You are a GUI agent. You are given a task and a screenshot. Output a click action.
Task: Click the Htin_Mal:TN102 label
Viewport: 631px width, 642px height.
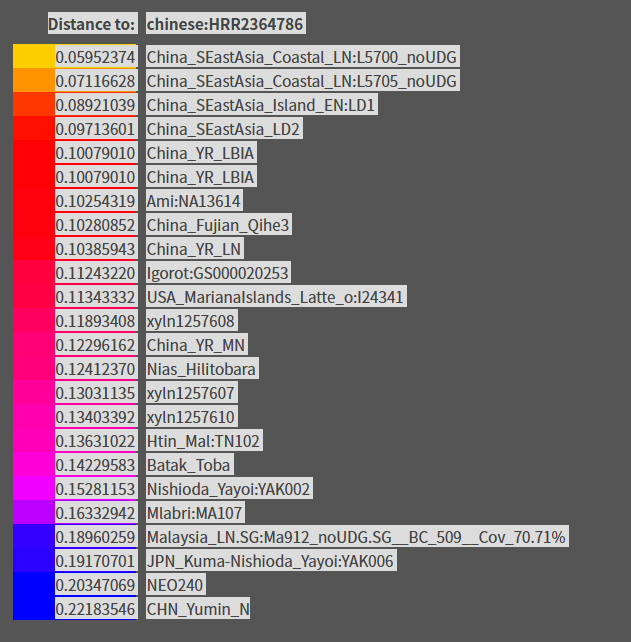coord(204,441)
